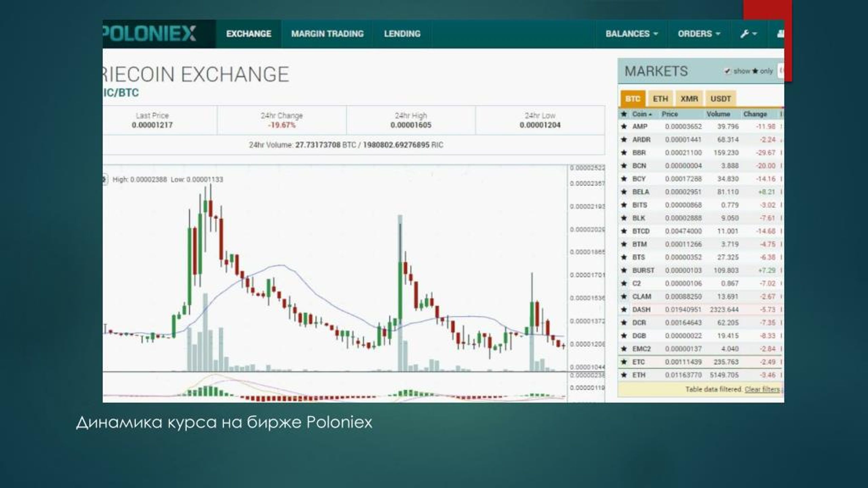
Task: Toggle the star for BCN
Action: click(624, 166)
